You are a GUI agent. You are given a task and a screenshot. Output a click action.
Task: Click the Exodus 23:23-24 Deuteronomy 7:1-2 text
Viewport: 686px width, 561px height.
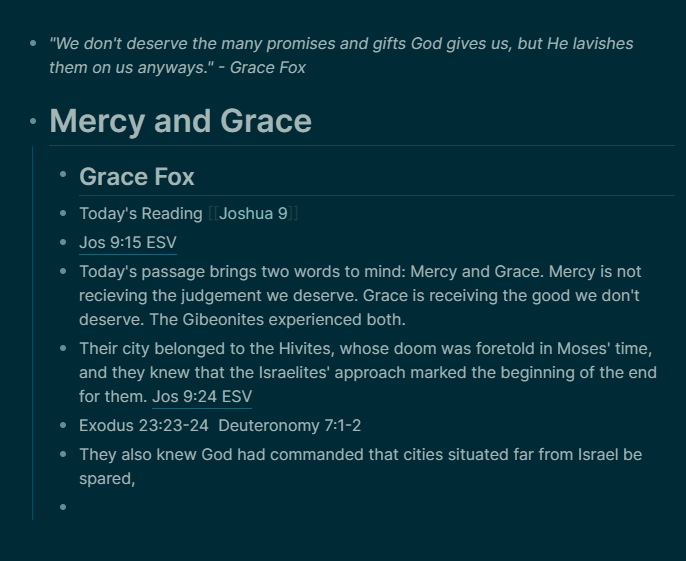[x=220, y=425]
